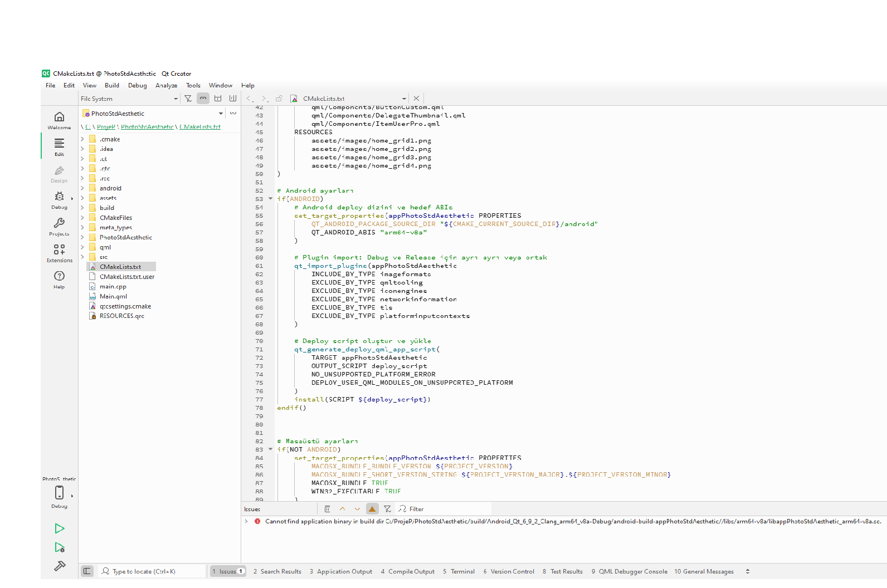Toggle synchronize with editor link button
Viewport: 887px width, 588px height.
[x=203, y=99]
